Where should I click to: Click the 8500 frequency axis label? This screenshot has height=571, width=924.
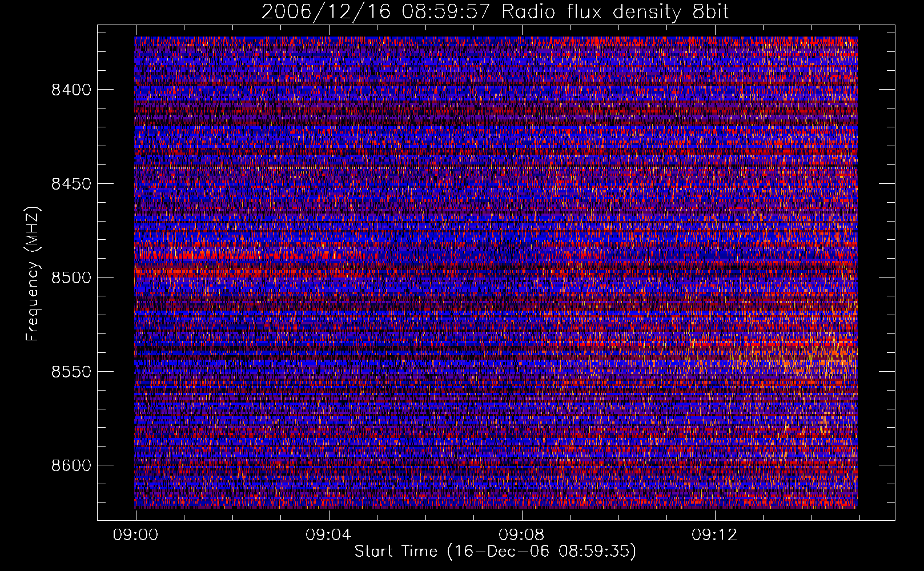coord(71,278)
